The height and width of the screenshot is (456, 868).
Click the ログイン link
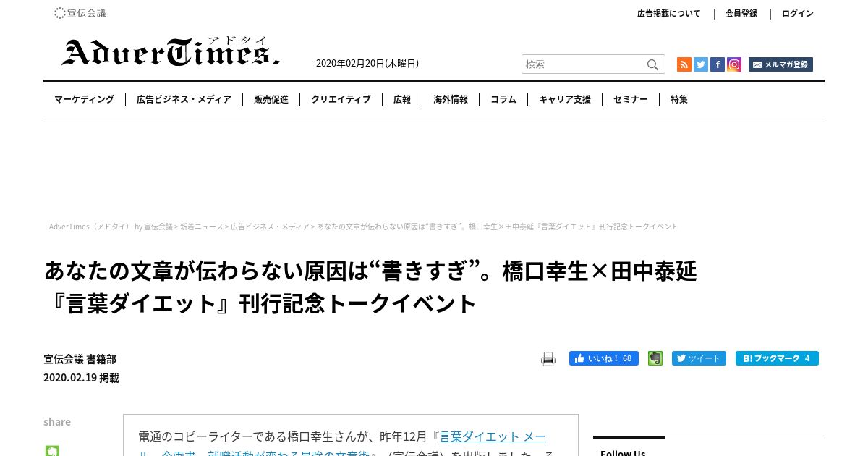pyautogui.click(x=798, y=13)
